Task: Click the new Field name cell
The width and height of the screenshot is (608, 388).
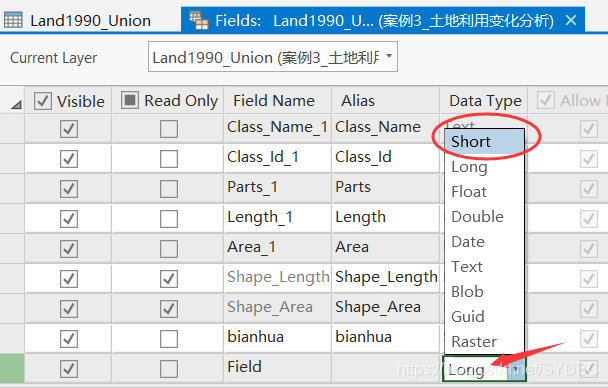Action: tap(277, 367)
